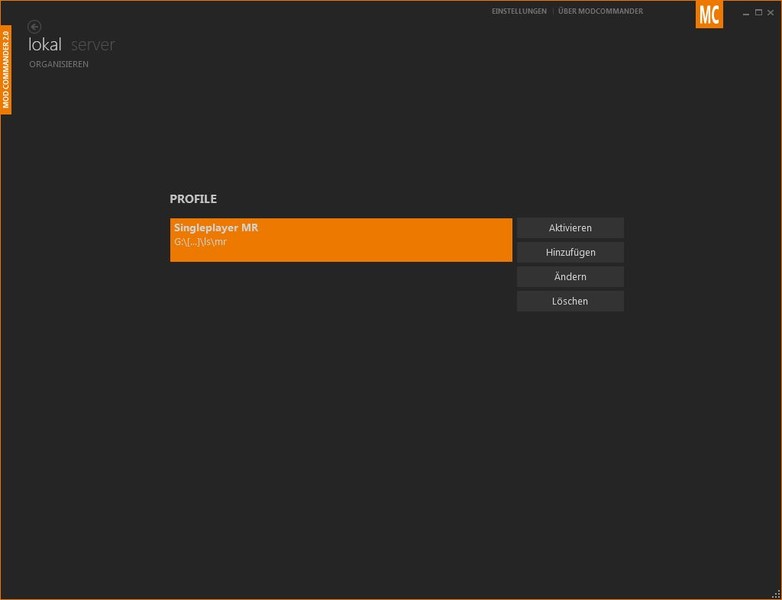The height and width of the screenshot is (600, 782).
Task: Click the profile path G:\[...]\ls\mr
Action: click(x=200, y=242)
